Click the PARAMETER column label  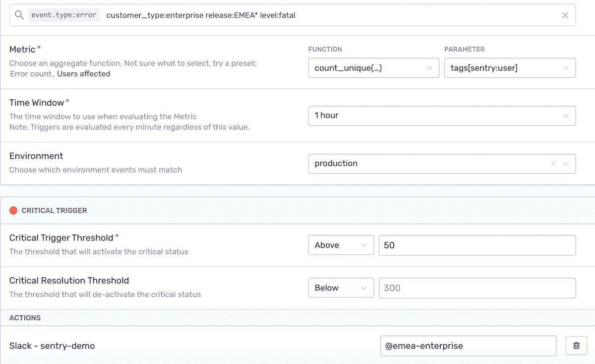[465, 49]
